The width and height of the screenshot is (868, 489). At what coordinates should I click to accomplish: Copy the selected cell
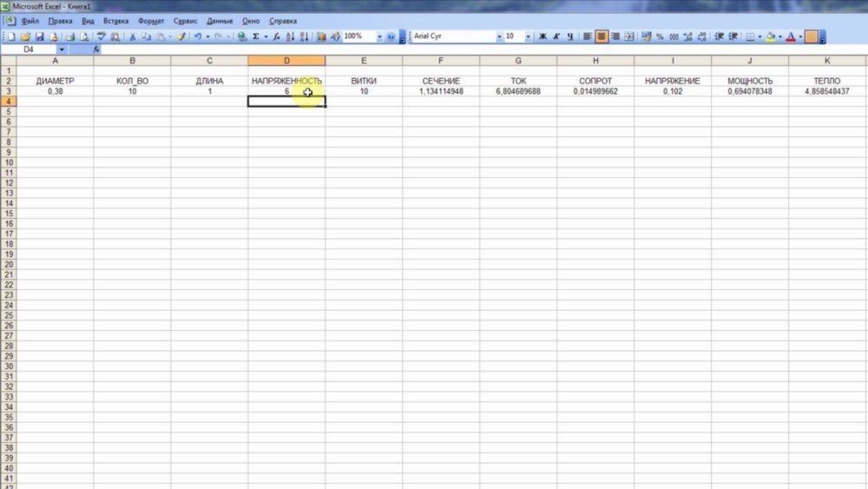coord(146,36)
